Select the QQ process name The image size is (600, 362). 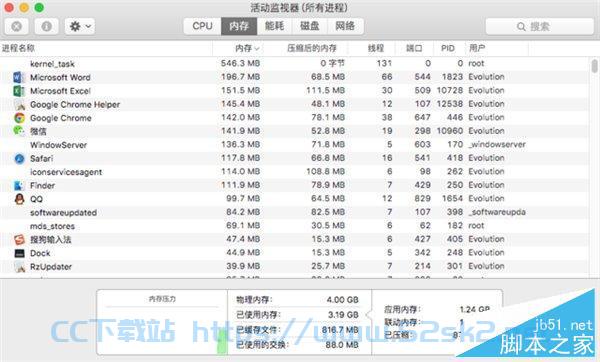coord(36,199)
